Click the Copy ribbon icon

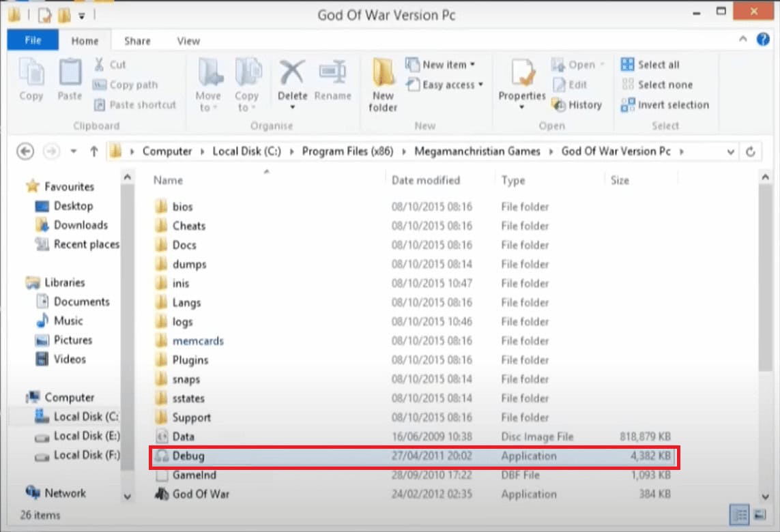pyautogui.click(x=31, y=79)
